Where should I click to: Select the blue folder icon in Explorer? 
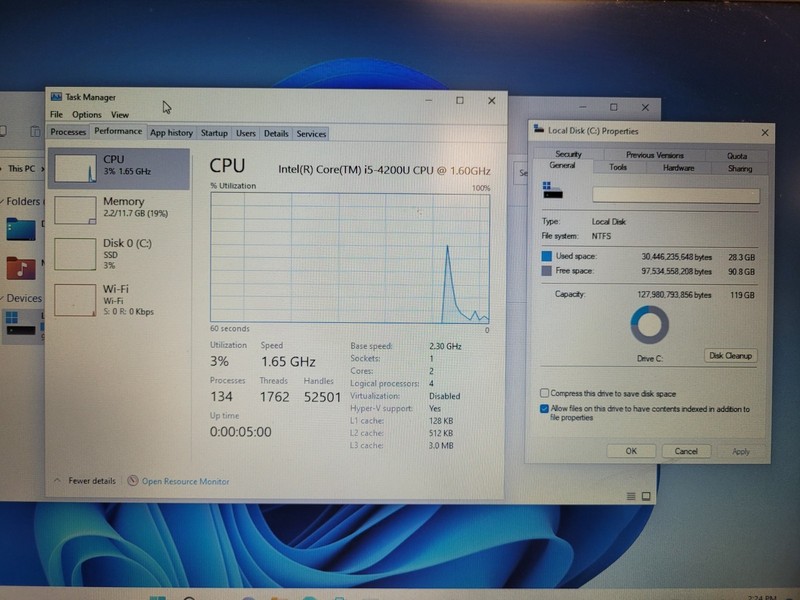(21, 229)
